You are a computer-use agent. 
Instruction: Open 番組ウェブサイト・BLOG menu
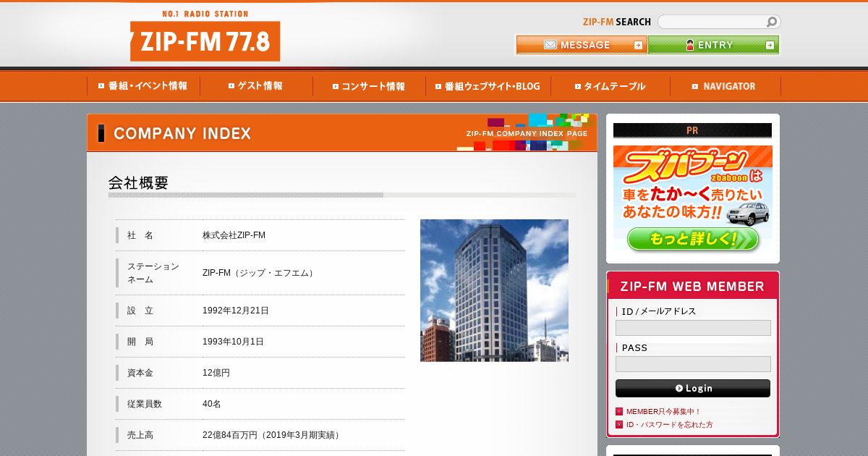(x=488, y=86)
